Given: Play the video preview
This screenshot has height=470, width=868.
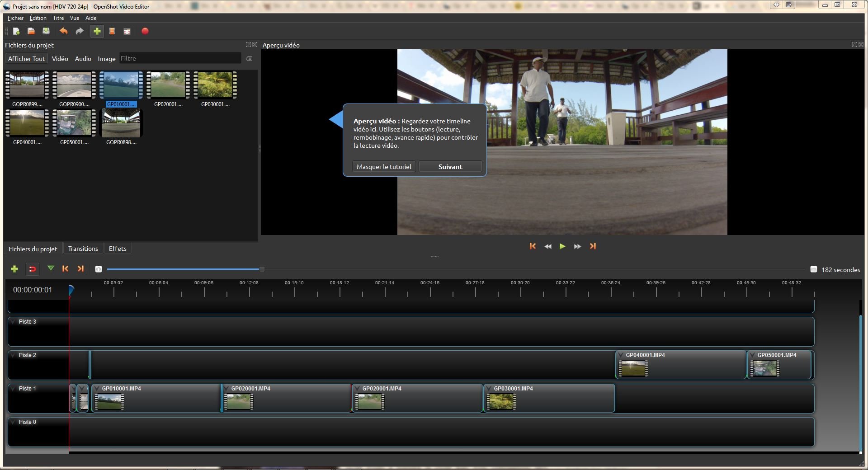Looking at the screenshot, I should 562,246.
